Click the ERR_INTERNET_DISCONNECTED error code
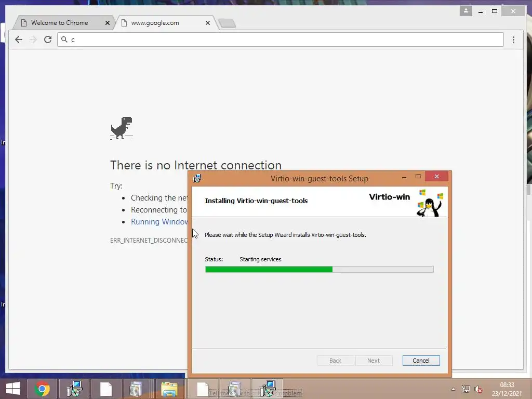 coord(149,240)
